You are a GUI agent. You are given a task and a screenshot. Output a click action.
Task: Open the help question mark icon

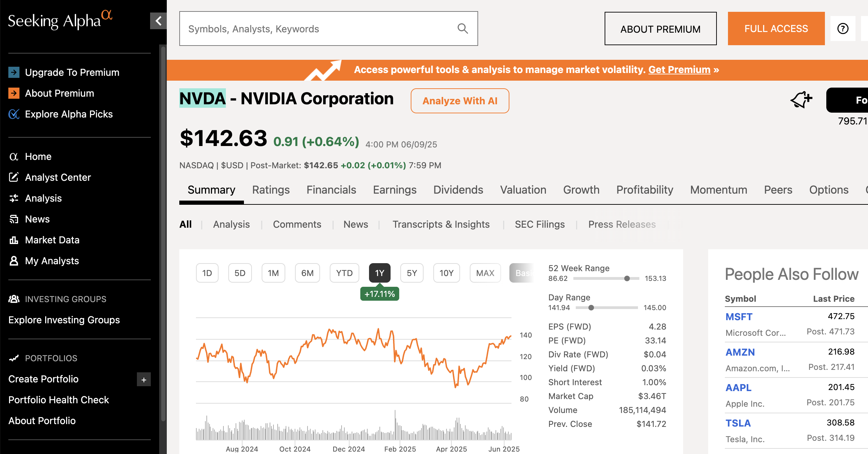843,29
